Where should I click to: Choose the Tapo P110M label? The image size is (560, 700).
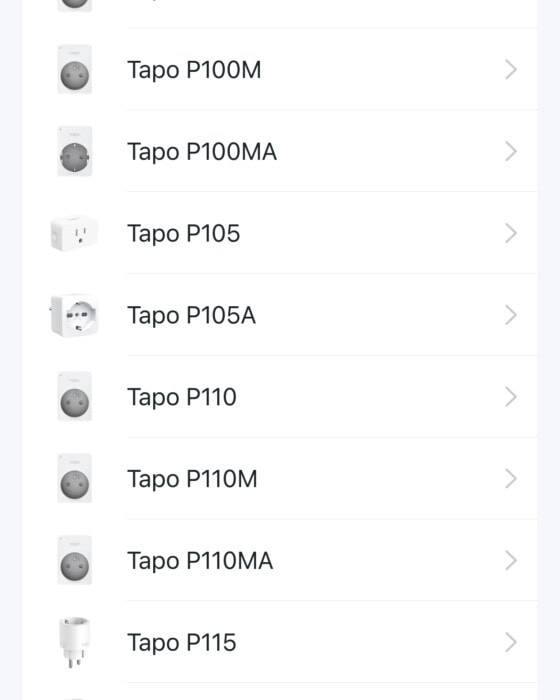[192, 479]
